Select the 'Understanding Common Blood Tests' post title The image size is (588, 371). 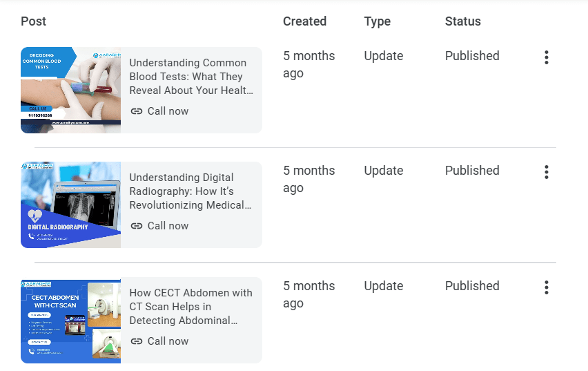188,77
